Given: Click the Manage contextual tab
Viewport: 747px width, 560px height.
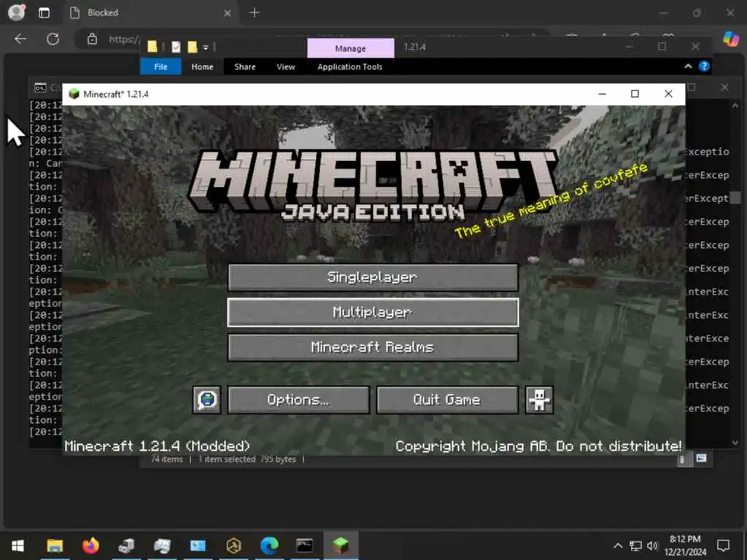Looking at the screenshot, I should (350, 48).
